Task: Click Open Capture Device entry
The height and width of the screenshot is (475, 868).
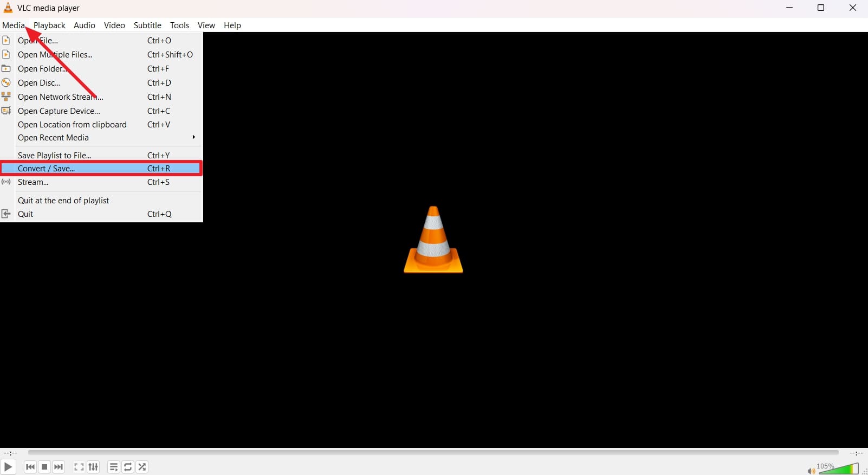Action: coord(59,111)
